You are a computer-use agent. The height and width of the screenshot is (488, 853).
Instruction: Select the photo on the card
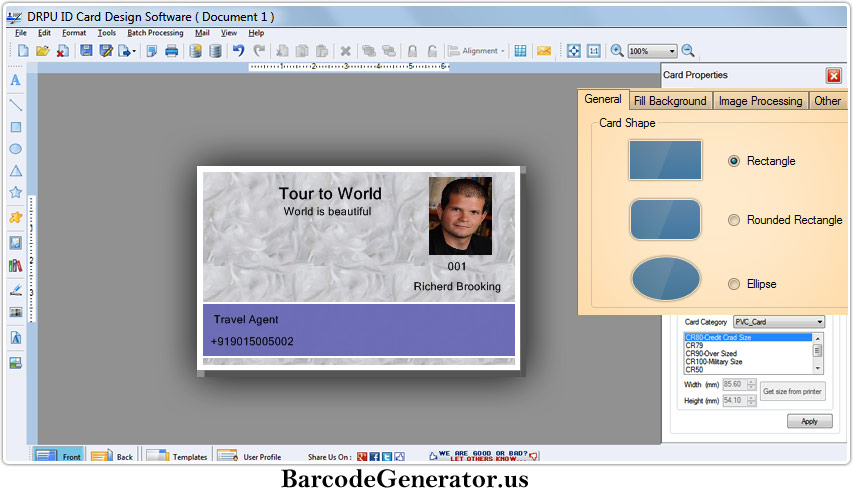pos(460,216)
